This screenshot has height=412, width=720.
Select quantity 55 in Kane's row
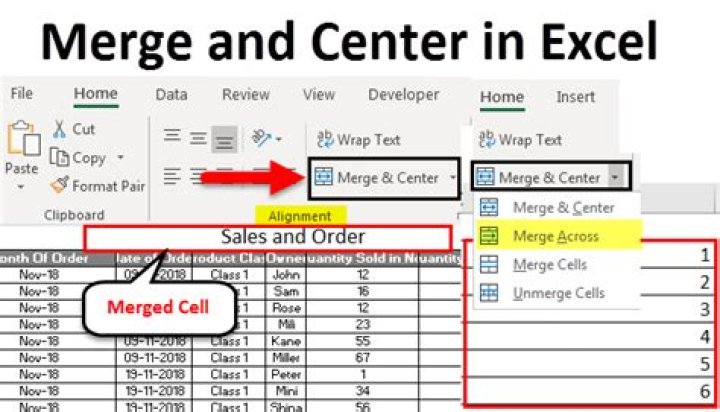362,341
